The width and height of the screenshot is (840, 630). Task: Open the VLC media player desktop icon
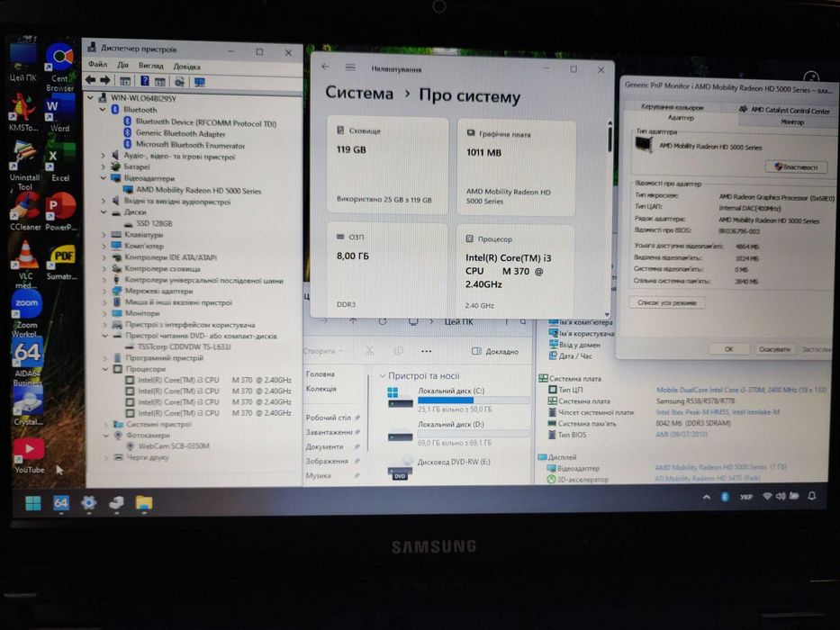click(x=24, y=265)
